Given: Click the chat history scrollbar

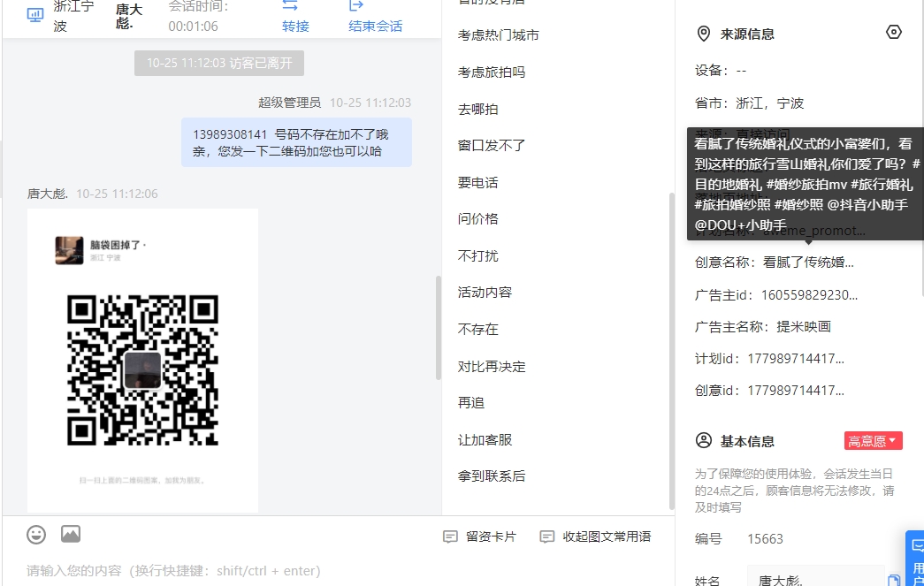Looking at the screenshot, I should coord(439,327).
